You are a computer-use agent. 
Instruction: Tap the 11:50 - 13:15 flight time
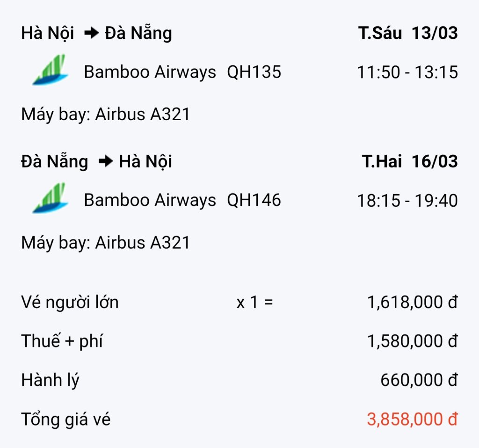click(x=407, y=72)
